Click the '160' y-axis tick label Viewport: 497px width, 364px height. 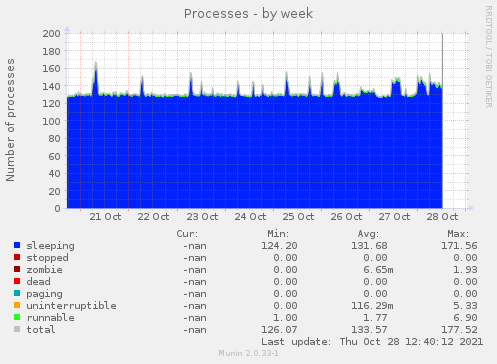(x=51, y=69)
